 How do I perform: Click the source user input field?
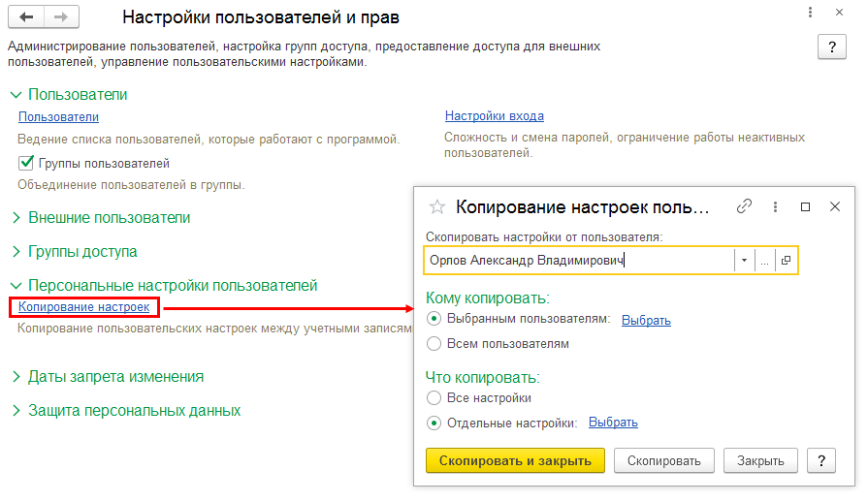[x=578, y=261]
